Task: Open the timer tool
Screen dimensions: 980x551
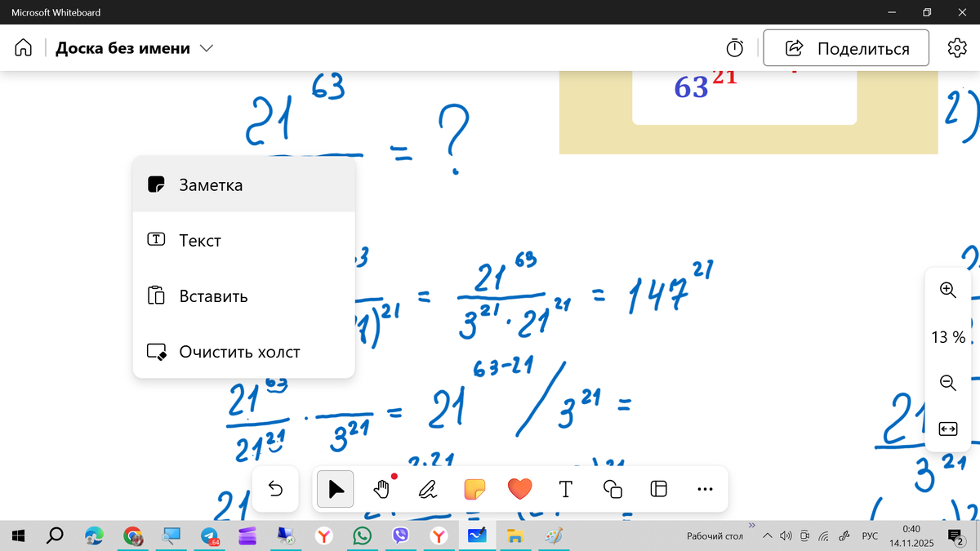Action: 735,48
